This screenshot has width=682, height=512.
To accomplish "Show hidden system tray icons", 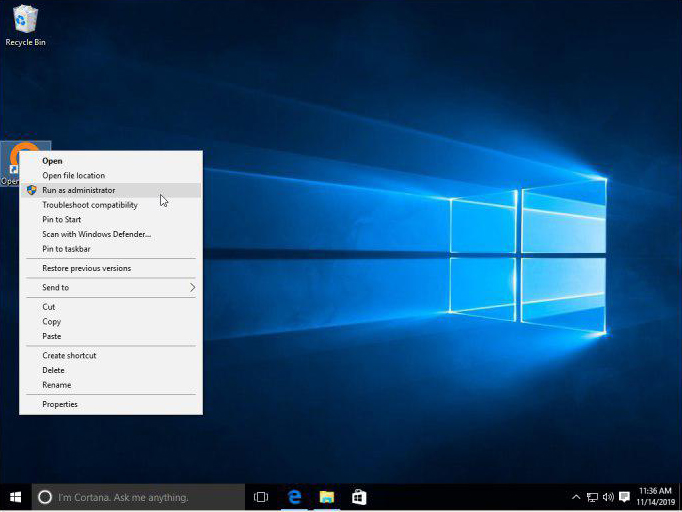I will point(576,497).
